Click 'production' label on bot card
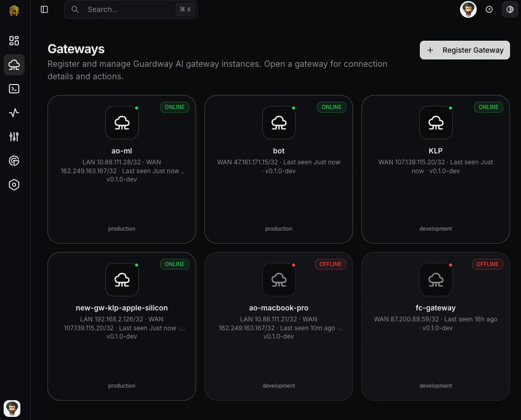Image resolution: width=521 pixels, height=420 pixels. 279,229
